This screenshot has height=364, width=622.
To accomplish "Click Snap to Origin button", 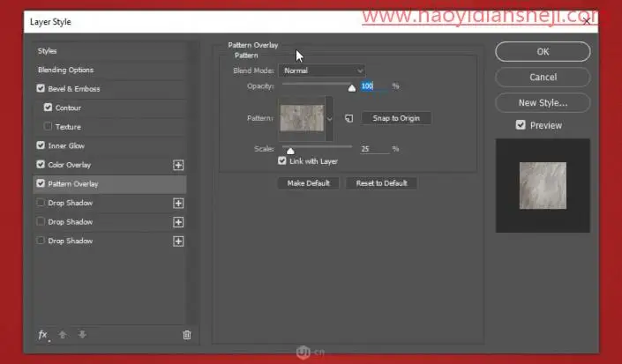I will (x=396, y=118).
